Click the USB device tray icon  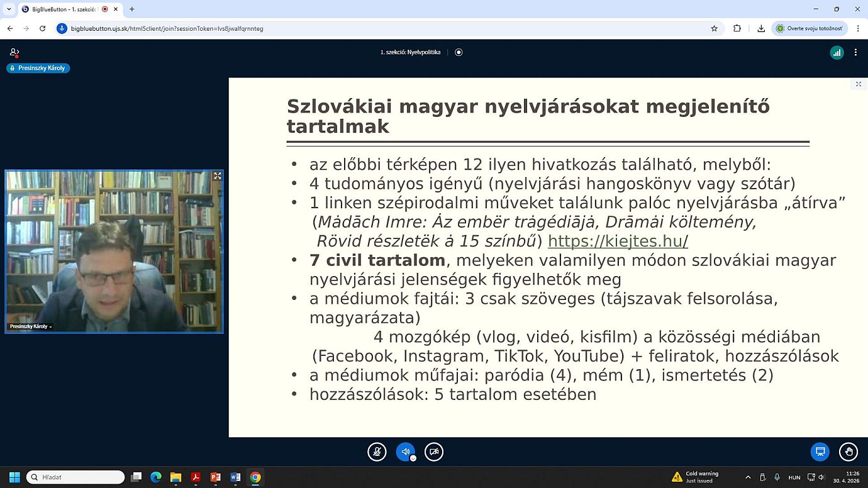point(762,477)
